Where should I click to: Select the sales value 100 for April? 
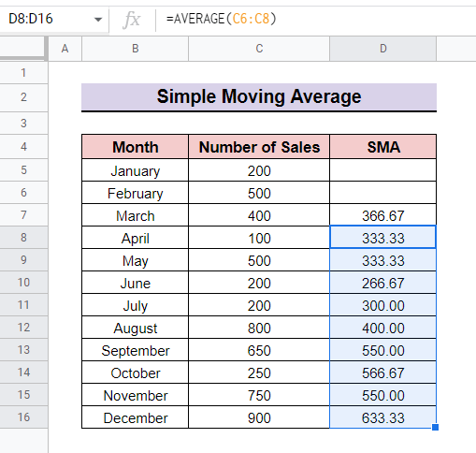click(259, 238)
